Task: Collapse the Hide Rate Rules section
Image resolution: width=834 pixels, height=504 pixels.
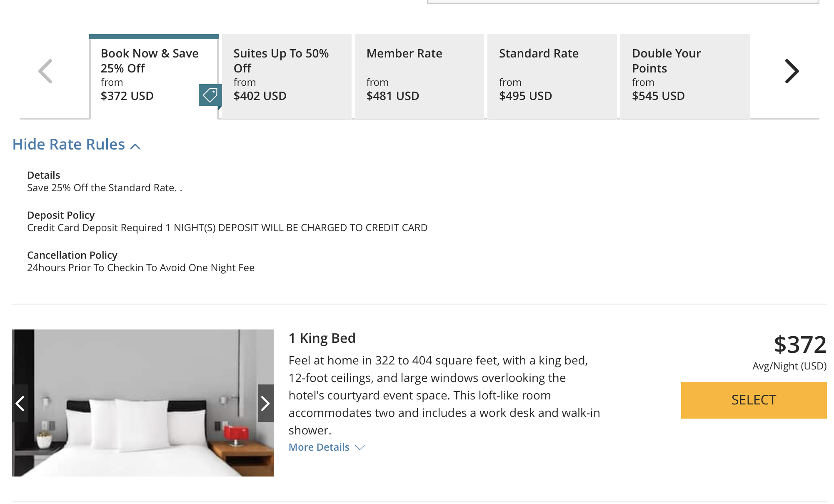Action: pos(76,145)
